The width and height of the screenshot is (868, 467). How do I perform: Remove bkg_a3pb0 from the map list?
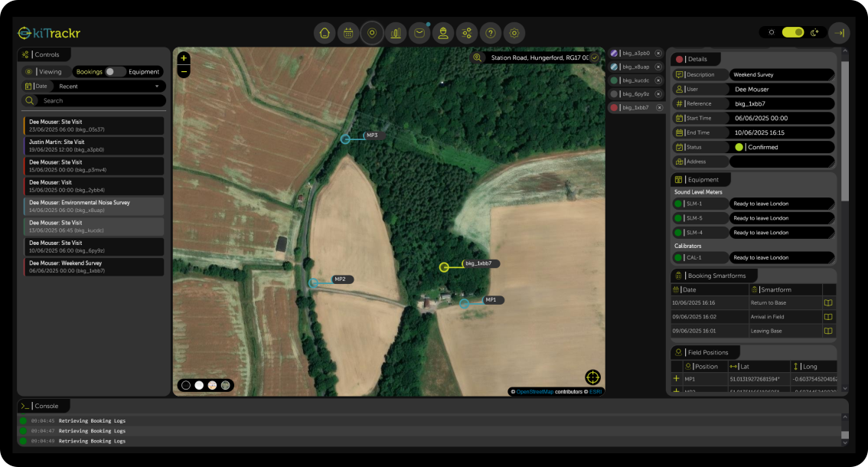pos(658,54)
